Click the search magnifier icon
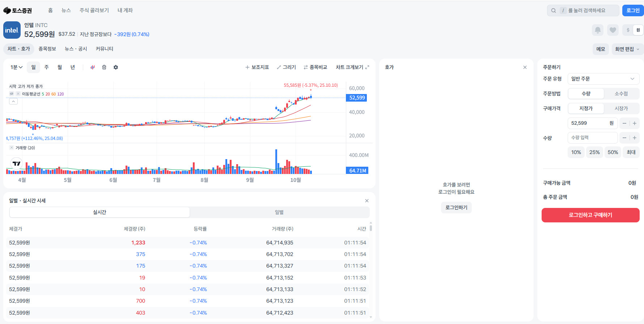Image resolution: width=644 pixels, height=324 pixels. click(554, 10)
